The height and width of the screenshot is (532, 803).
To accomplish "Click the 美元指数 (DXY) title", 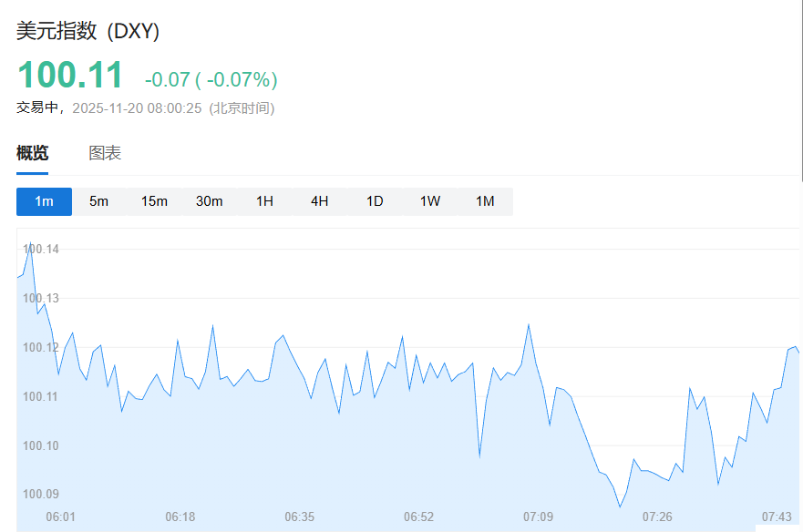I will [x=87, y=30].
